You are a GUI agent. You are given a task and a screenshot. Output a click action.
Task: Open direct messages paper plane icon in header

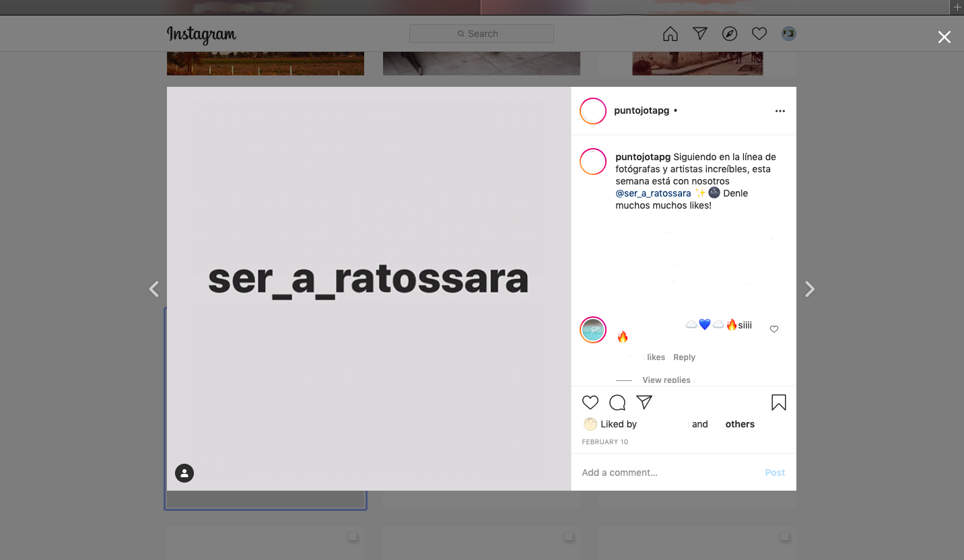[x=700, y=34]
